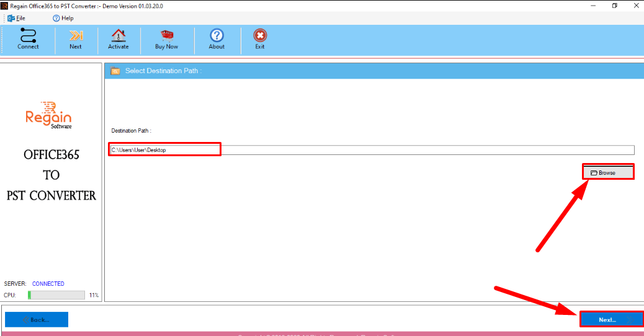
Task: Click the 11% CPU value
Action: 94,295
